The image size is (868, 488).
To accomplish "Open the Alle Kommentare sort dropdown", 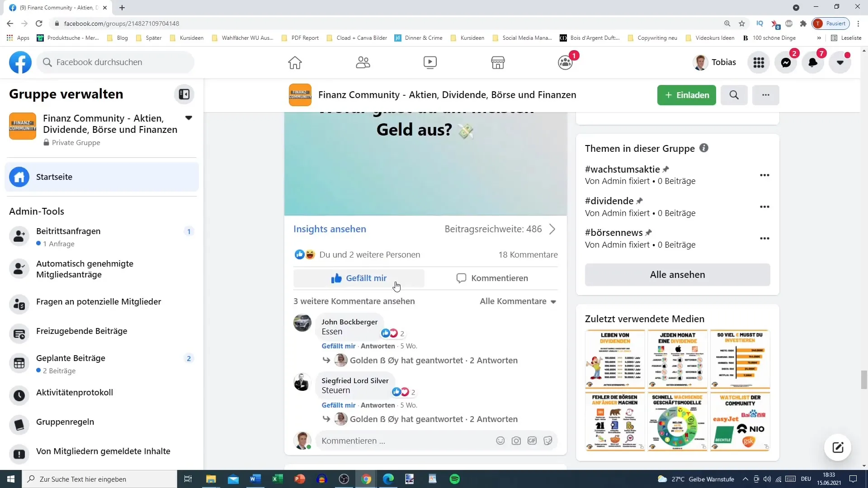I will [x=518, y=301].
